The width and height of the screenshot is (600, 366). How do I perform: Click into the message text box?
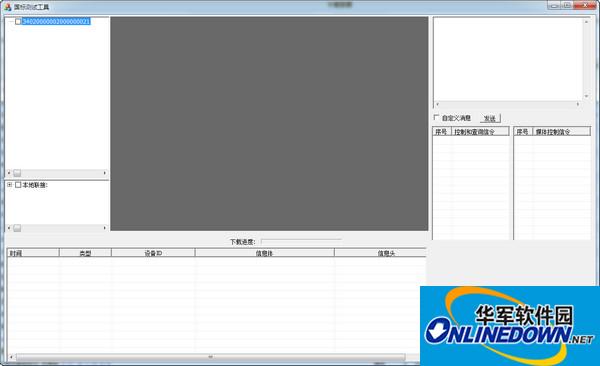508,59
